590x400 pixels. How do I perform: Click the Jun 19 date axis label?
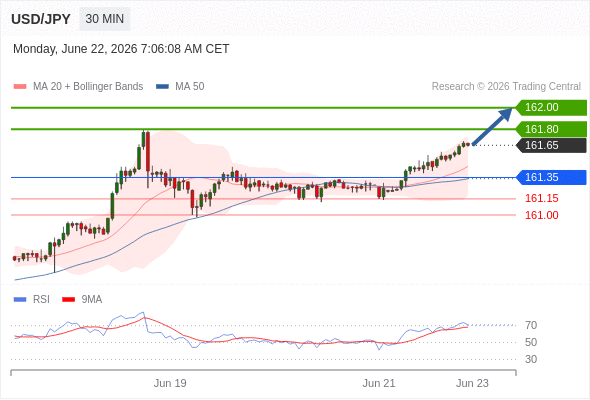pos(170,383)
